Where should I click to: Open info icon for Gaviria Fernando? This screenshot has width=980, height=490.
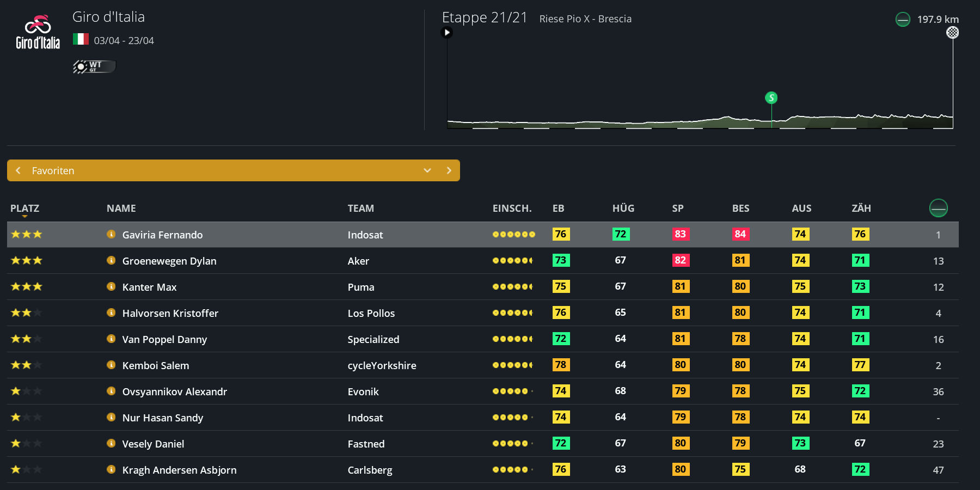(x=111, y=235)
